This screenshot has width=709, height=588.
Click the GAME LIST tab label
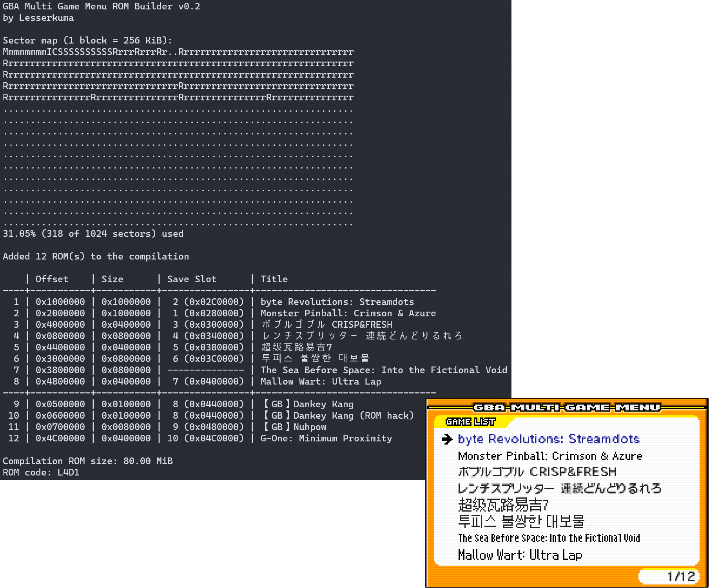pyautogui.click(x=470, y=422)
